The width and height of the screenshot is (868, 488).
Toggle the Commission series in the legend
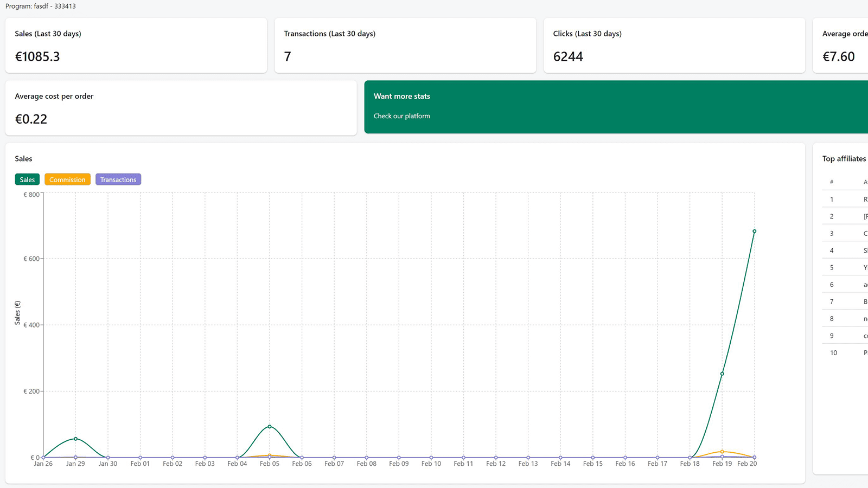coord(67,179)
